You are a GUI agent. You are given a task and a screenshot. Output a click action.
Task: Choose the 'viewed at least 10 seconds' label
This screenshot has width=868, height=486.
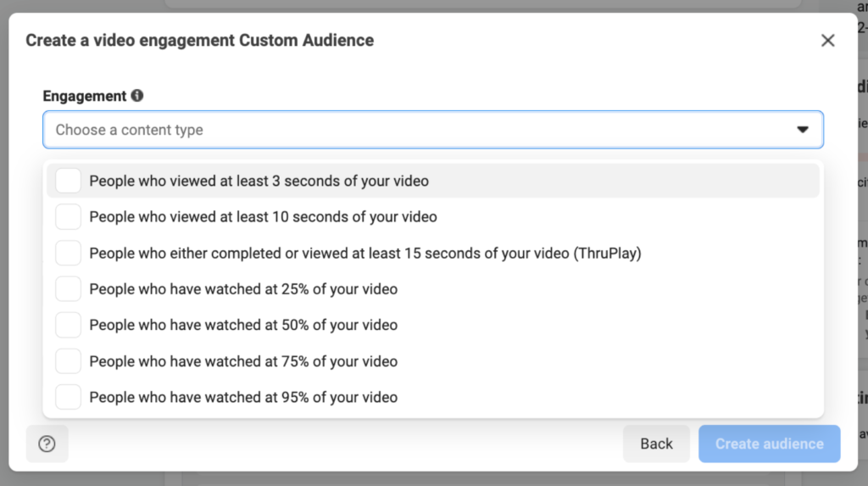coord(263,216)
